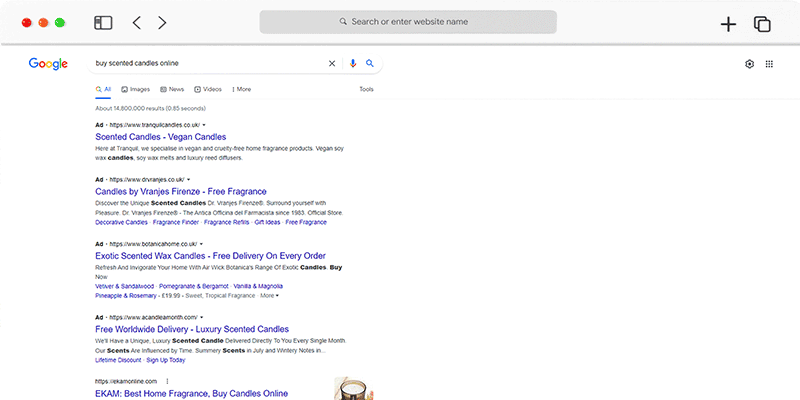800x400 pixels.
Task: Open Google settings gear
Action: (x=749, y=64)
